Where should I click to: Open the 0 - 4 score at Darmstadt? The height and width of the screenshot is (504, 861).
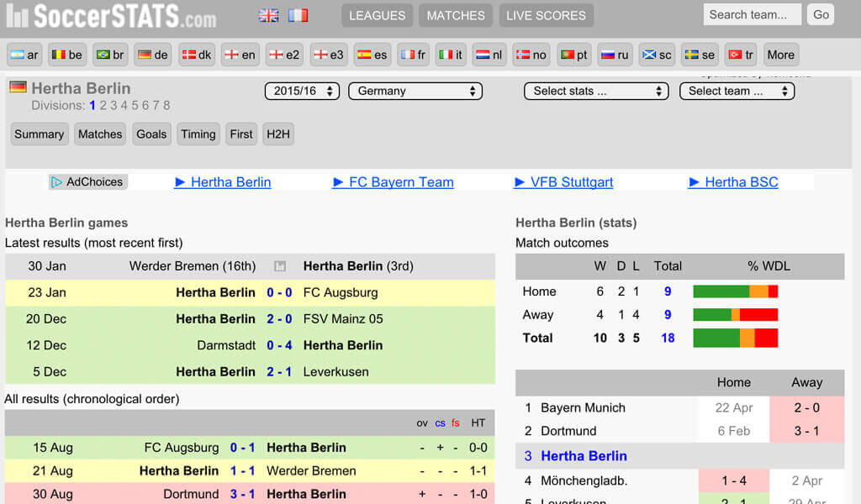pyautogui.click(x=279, y=345)
